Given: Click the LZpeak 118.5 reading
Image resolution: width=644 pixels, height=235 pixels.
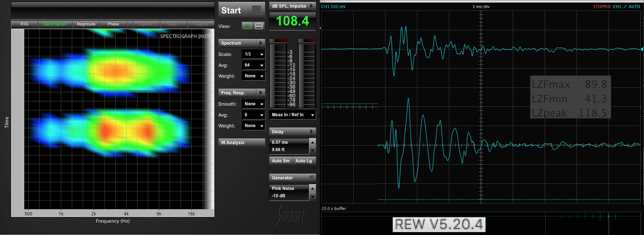Looking at the screenshot, I should pos(569,113).
